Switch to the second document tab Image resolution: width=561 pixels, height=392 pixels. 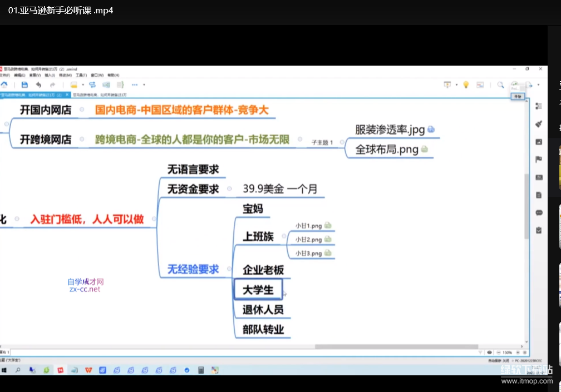point(100,95)
